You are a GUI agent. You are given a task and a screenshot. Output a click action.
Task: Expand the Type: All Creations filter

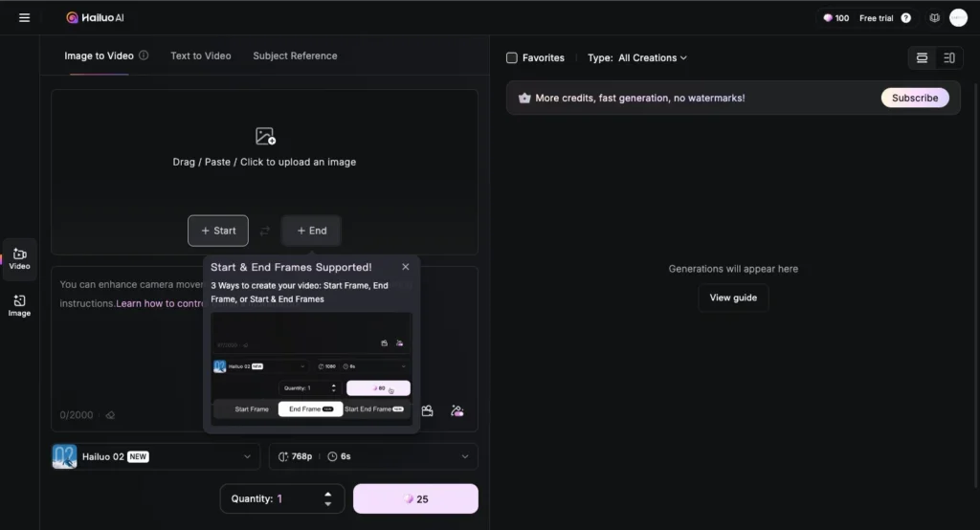pyautogui.click(x=637, y=57)
